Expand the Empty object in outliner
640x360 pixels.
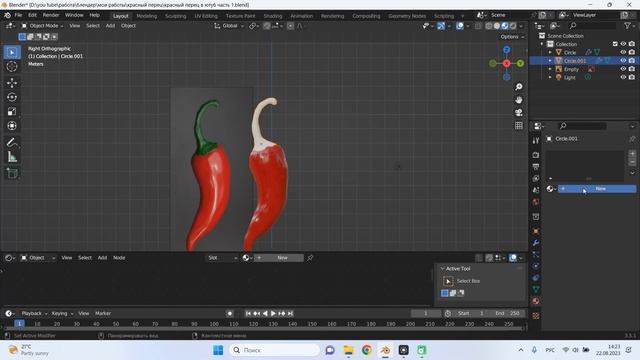(550, 69)
